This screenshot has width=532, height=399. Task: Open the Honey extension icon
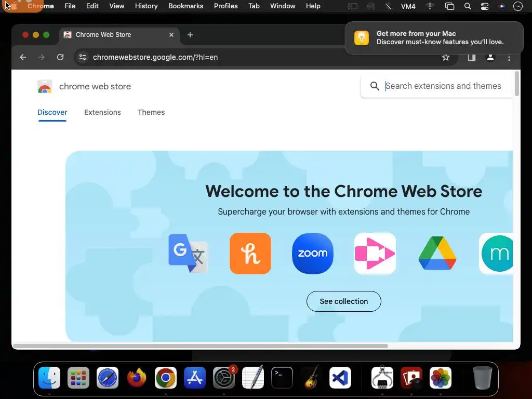coord(250,254)
